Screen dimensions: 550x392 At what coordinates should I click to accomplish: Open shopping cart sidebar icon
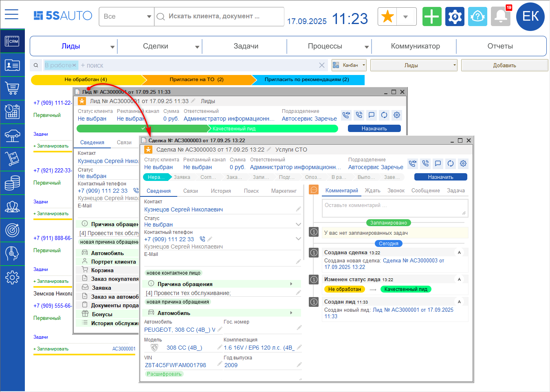tap(12, 88)
